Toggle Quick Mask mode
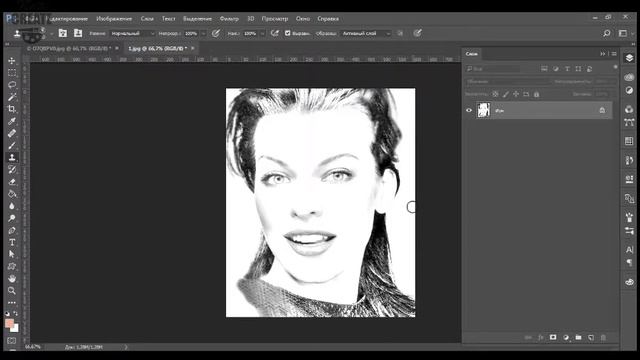The image size is (640, 360). [x=12, y=341]
